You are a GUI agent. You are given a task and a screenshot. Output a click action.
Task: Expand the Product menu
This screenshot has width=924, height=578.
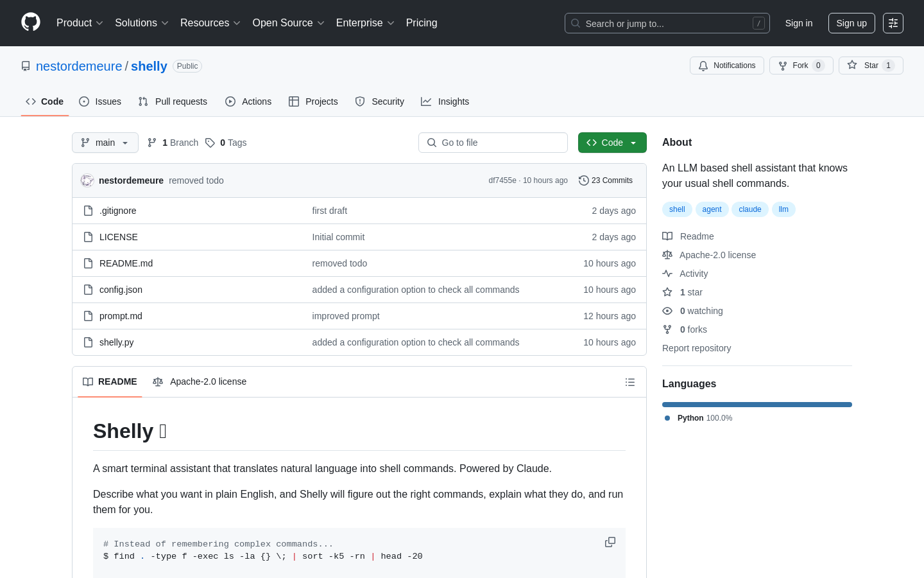click(80, 22)
